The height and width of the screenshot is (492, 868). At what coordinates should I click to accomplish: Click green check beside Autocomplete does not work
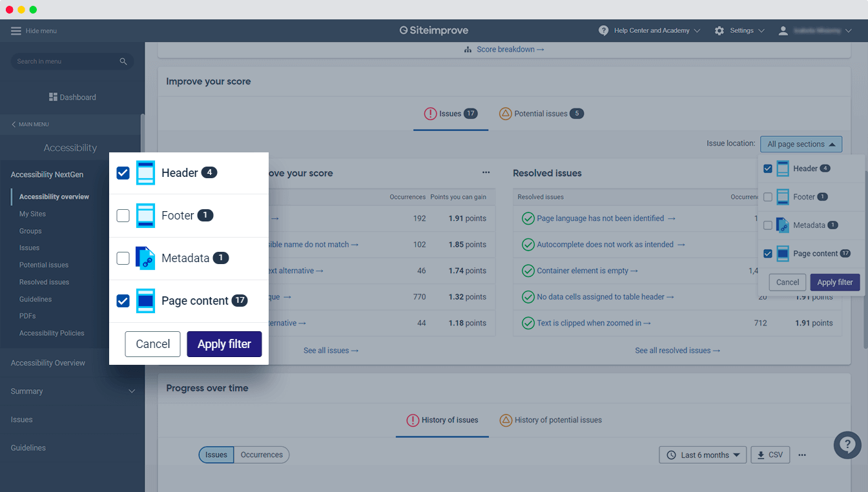coord(528,245)
